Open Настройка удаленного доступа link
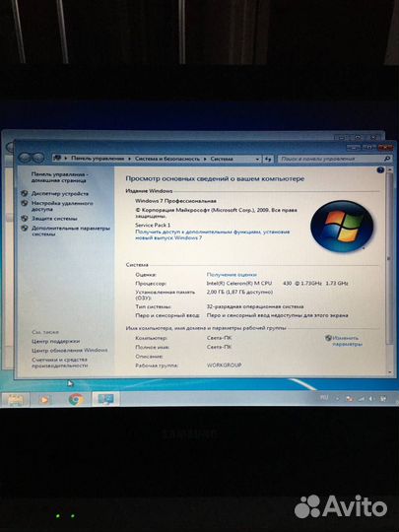The height and width of the screenshot is (532, 399). click(62, 206)
